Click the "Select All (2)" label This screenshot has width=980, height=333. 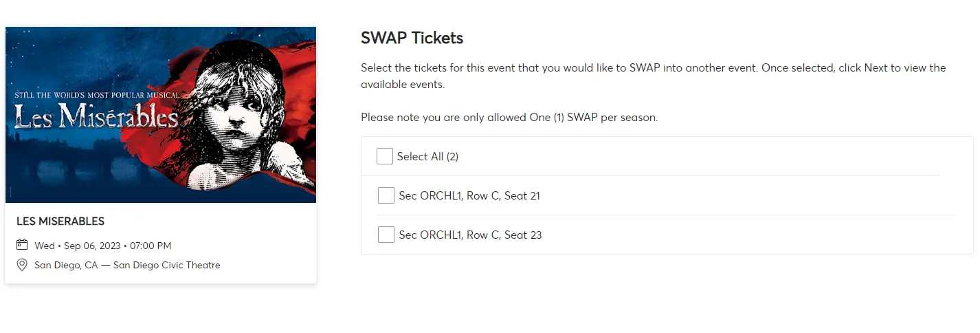tap(427, 157)
